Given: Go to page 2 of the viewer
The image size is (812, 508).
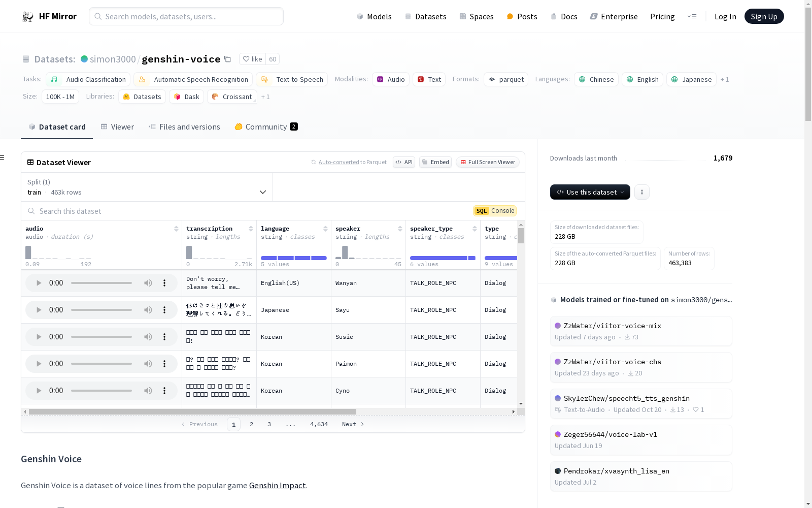Looking at the screenshot, I should pyautogui.click(x=251, y=424).
